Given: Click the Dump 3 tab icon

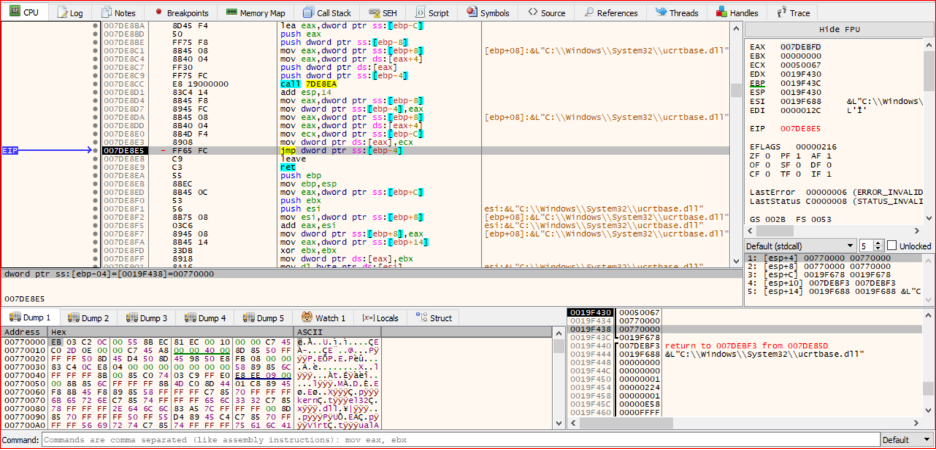Looking at the screenshot, I should point(131,318).
